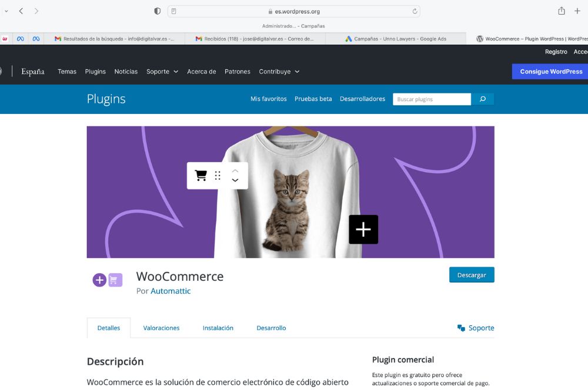Select the Patrones menu item
This screenshot has height=390, width=588.
(237, 71)
